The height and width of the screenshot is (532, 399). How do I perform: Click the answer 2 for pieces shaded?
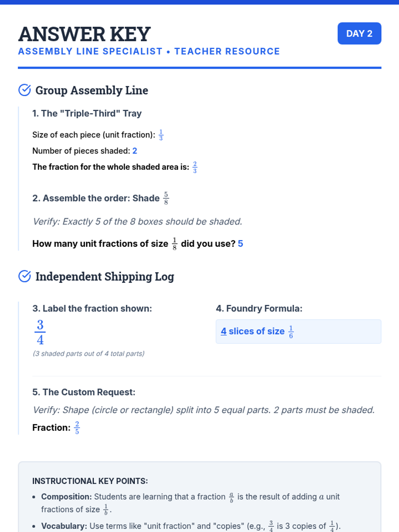click(x=135, y=151)
